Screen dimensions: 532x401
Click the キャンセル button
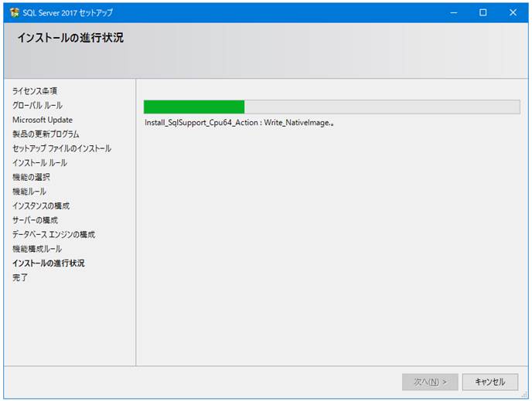(x=490, y=382)
